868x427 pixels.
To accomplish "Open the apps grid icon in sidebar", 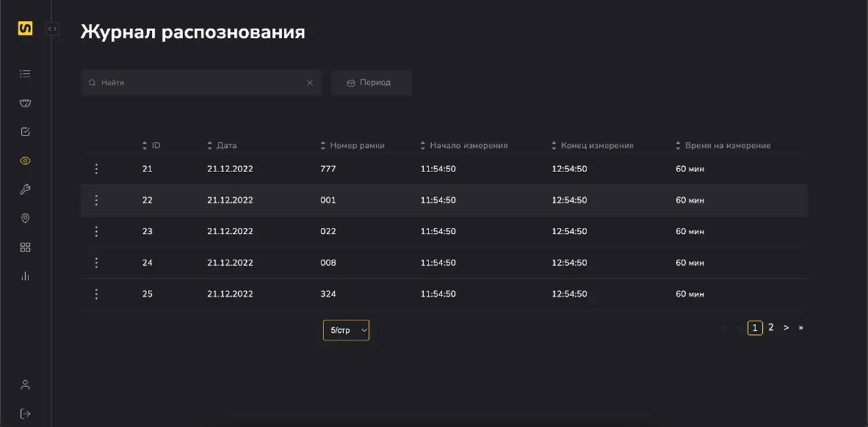I will tap(25, 247).
